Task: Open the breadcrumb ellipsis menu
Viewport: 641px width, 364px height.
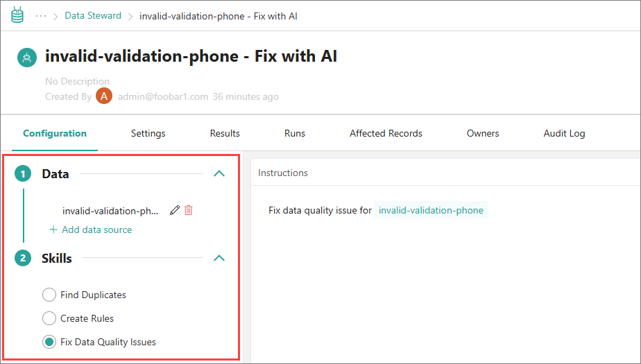Action: [41, 15]
